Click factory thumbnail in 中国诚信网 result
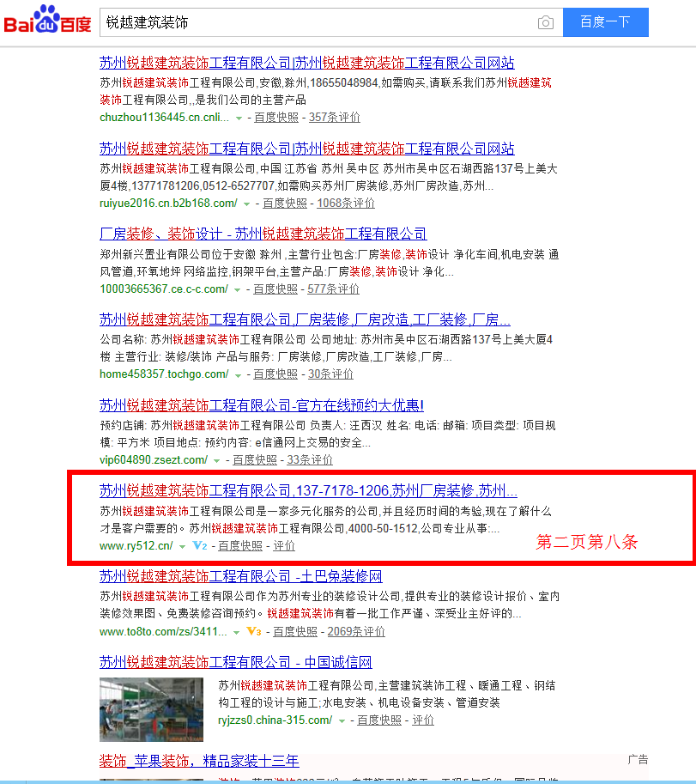 (x=151, y=709)
